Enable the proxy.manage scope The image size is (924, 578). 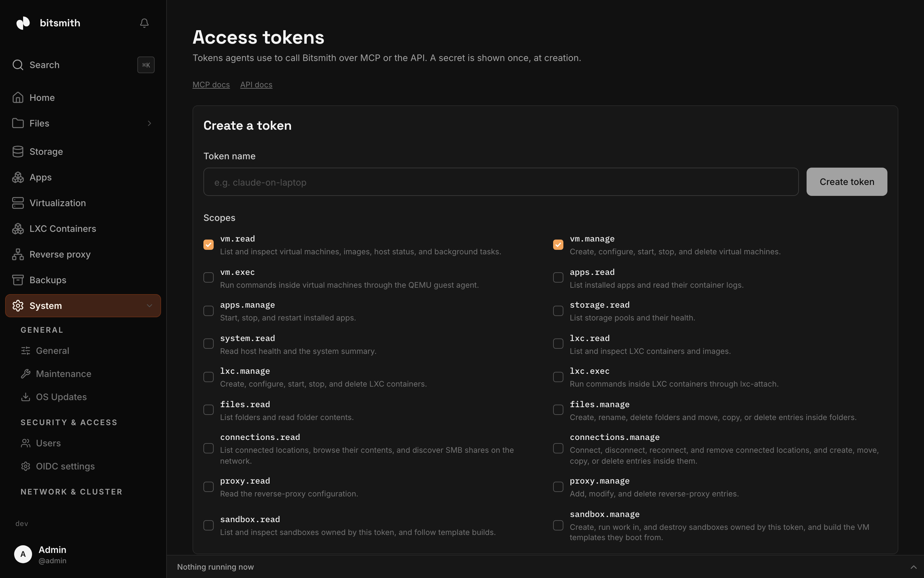[x=558, y=487]
